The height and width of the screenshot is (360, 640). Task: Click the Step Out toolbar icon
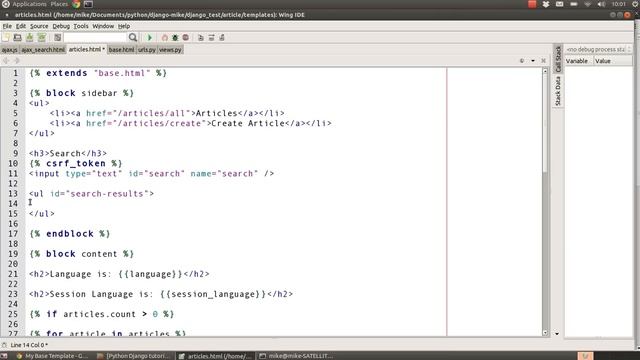click(x=222, y=38)
